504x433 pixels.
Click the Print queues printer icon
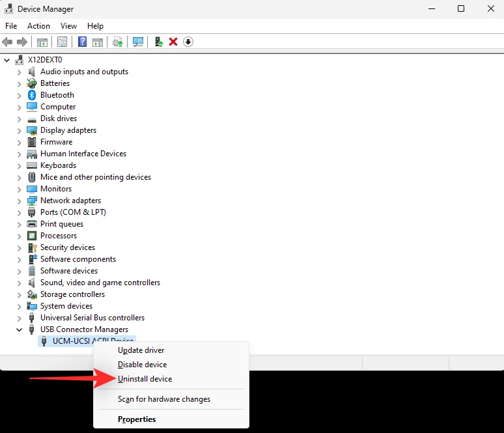point(32,224)
